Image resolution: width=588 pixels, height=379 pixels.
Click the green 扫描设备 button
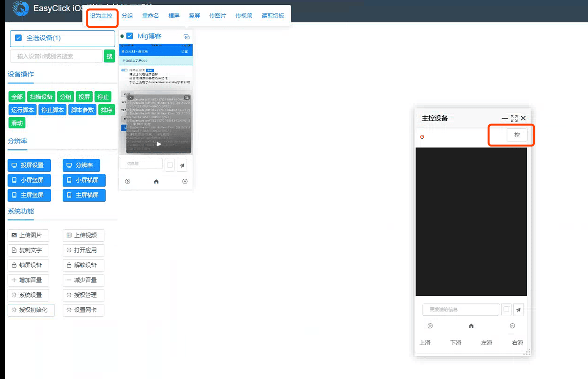click(x=41, y=97)
